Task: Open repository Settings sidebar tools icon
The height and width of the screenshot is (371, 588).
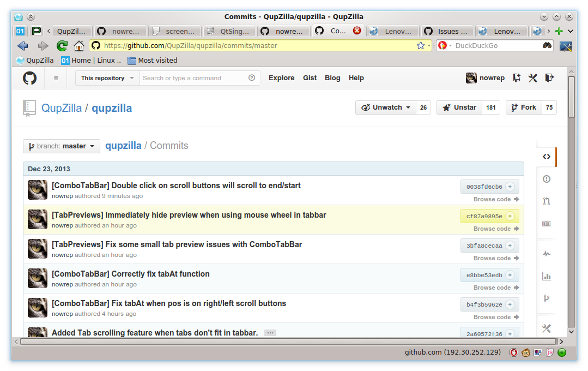Action: [547, 328]
